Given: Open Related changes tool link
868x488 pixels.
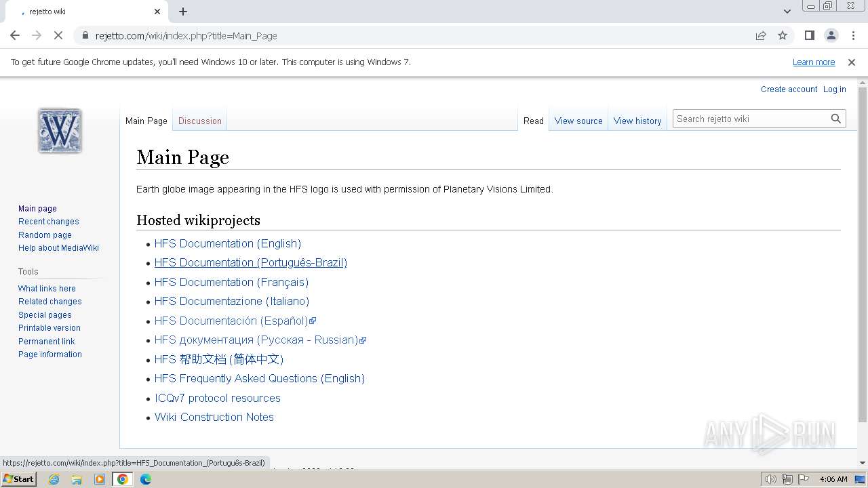Looking at the screenshot, I should (50, 302).
